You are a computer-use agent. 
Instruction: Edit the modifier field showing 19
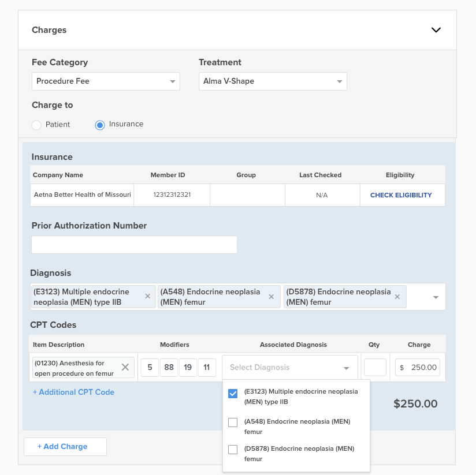(x=188, y=367)
